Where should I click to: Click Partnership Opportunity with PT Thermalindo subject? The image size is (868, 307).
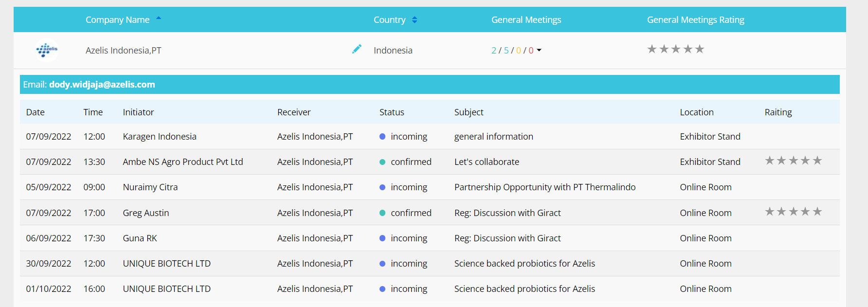point(545,187)
